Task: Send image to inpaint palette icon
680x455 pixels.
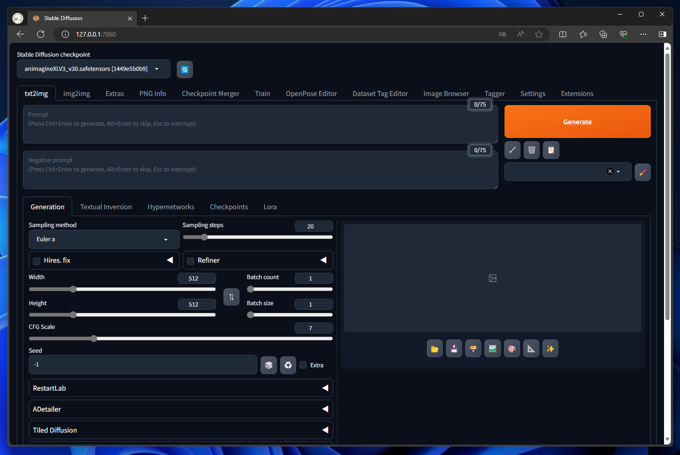Action: coord(512,349)
